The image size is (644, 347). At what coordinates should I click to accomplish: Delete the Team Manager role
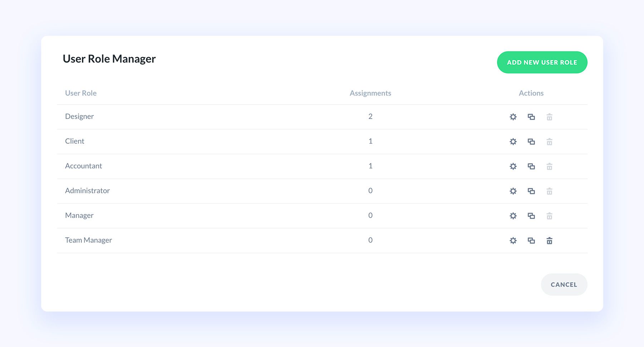point(550,240)
